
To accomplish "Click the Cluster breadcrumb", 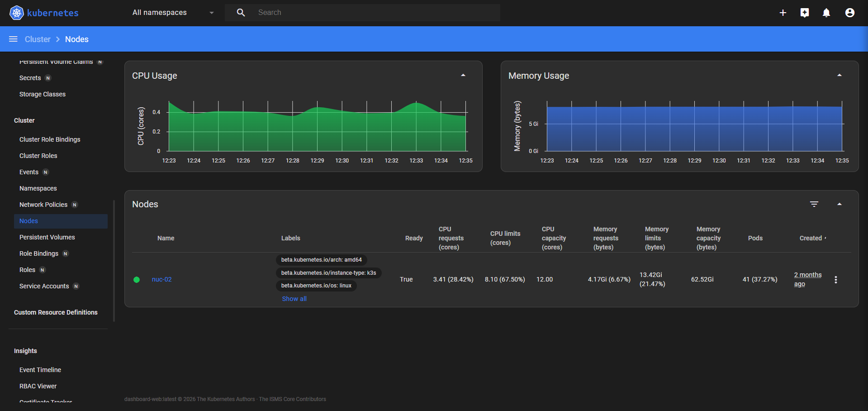I will [38, 39].
